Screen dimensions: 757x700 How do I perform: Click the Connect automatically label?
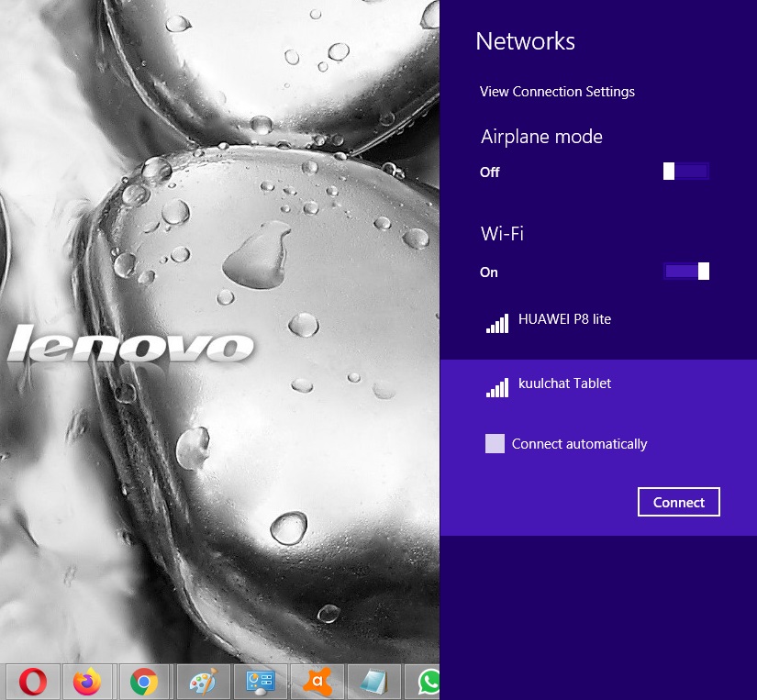(579, 444)
